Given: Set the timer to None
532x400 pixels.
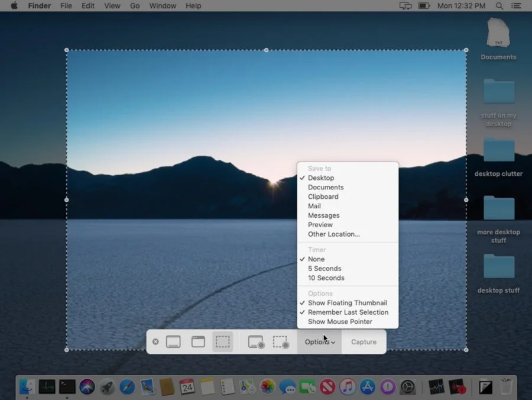Looking at the screenshot, I should click(x=348, y=259).
